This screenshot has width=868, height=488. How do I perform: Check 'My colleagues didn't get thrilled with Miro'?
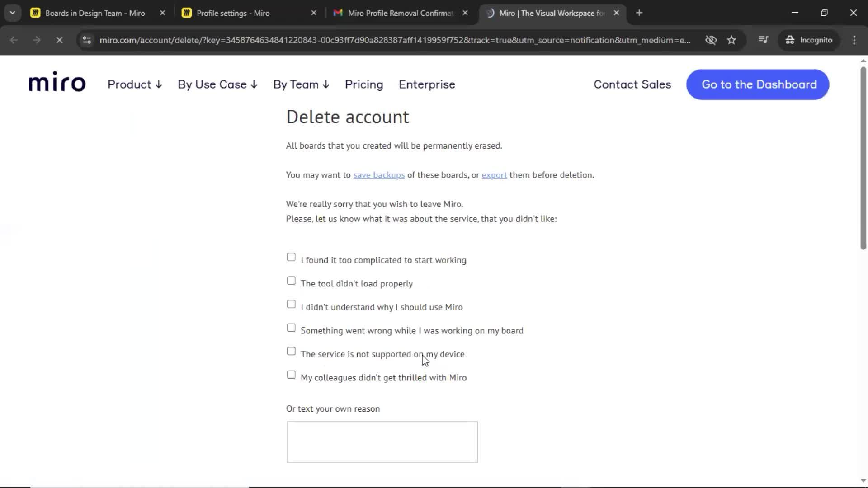[291, 375]
